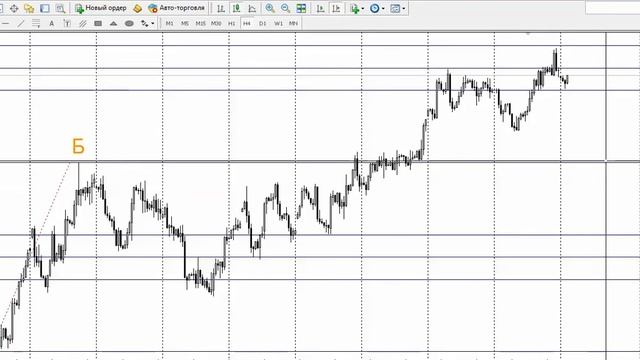This screenshot has height=360, width=640.
Task: Select the active H4 timeframe
Action: 247,24
